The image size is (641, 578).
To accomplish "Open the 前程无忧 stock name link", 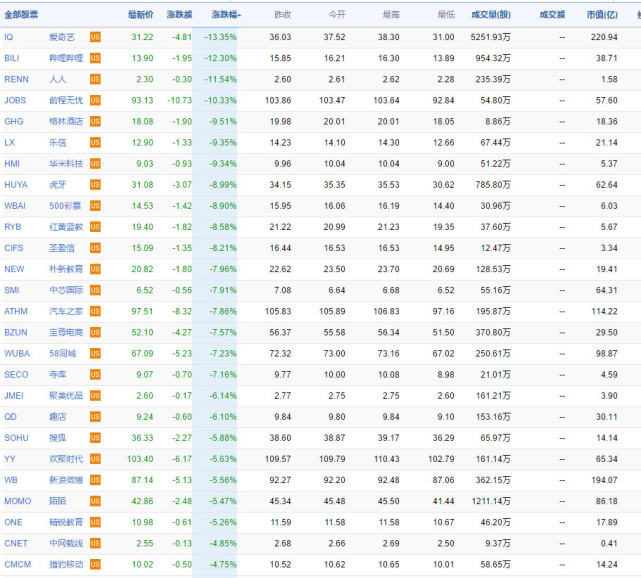I will point(66,101).
